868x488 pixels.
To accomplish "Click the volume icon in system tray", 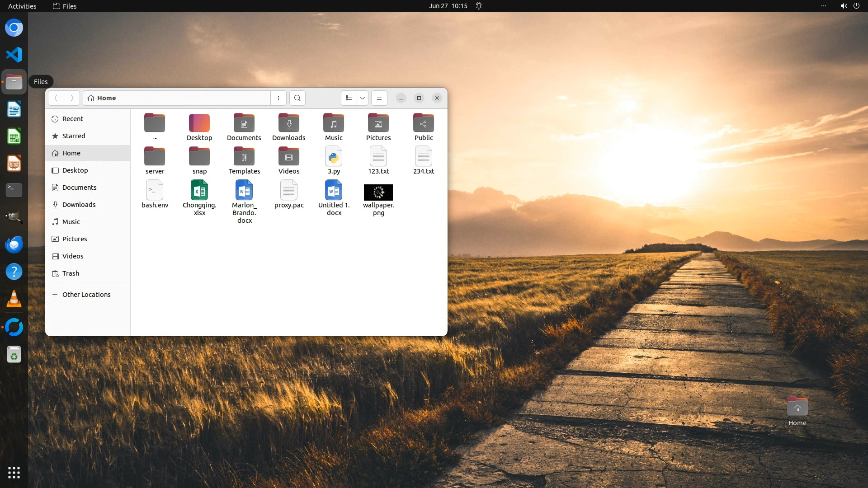I will [844, 6].
